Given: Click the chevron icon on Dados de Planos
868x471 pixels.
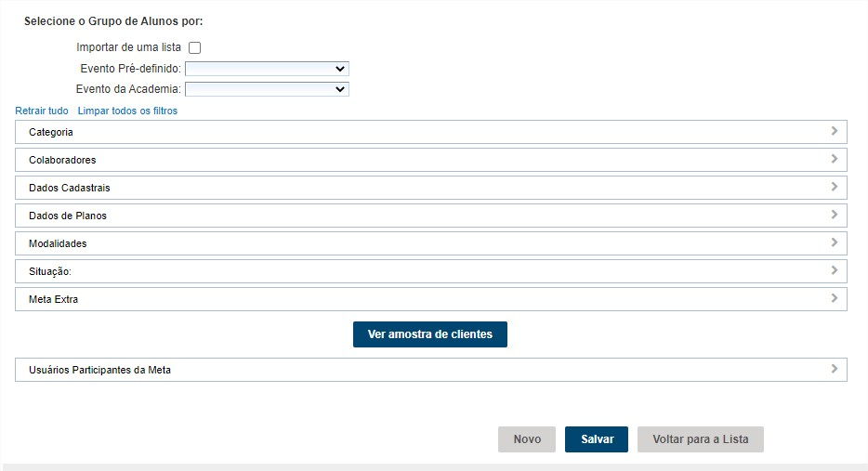Looking at the screenshot, I should point(835,216).
